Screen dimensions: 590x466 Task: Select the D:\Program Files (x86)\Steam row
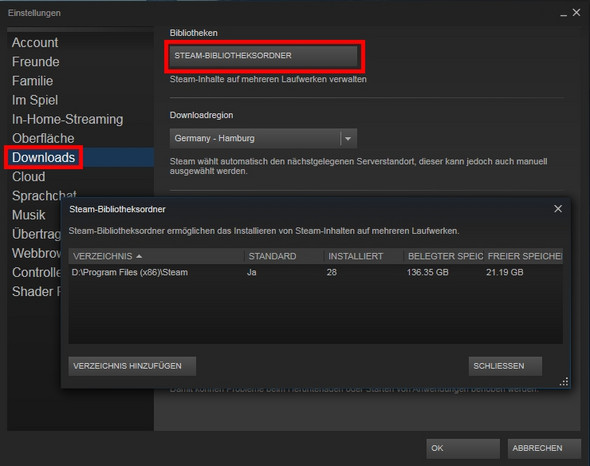click(x=315, y=272)
